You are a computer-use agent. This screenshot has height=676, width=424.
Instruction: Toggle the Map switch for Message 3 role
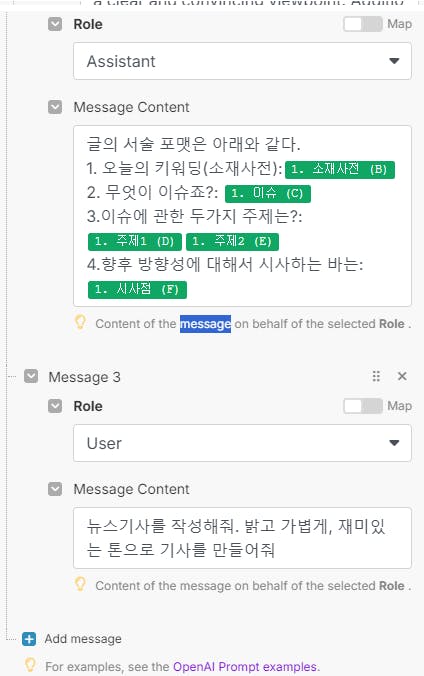(x=363, y=406)
